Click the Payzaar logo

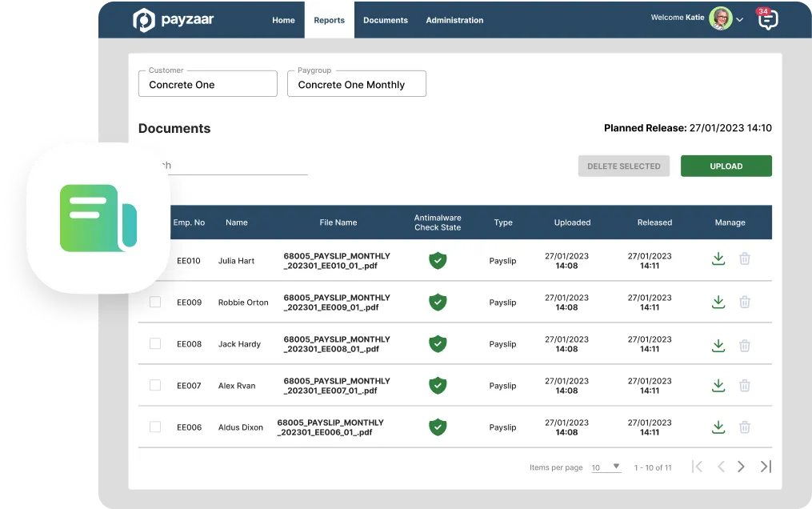coord(173,19)
